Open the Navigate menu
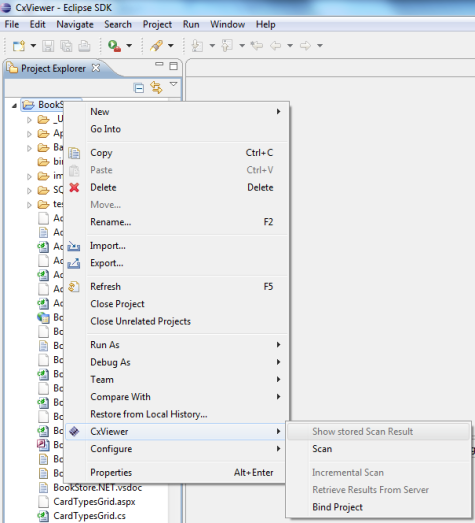The image size is (475, 523). pyautogui.click(x=75, y=24)
